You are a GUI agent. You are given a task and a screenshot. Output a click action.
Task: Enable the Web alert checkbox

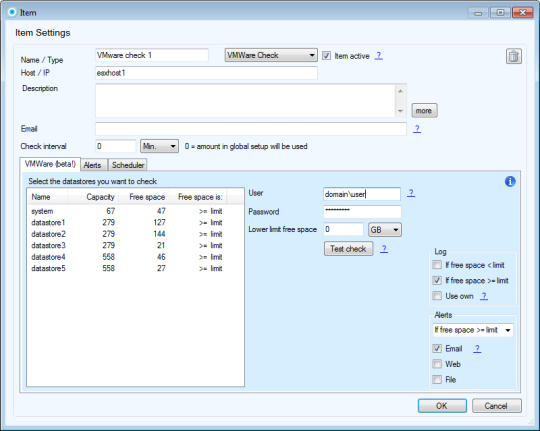(x=437, y=364)
